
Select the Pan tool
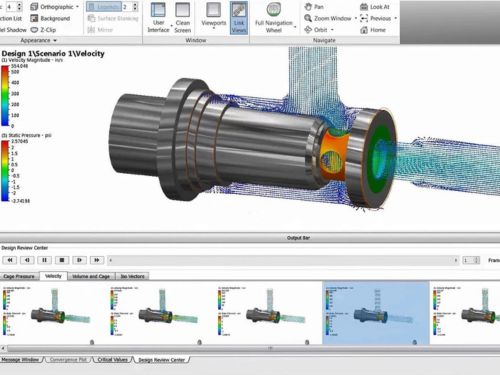click(x=314, y=7)
